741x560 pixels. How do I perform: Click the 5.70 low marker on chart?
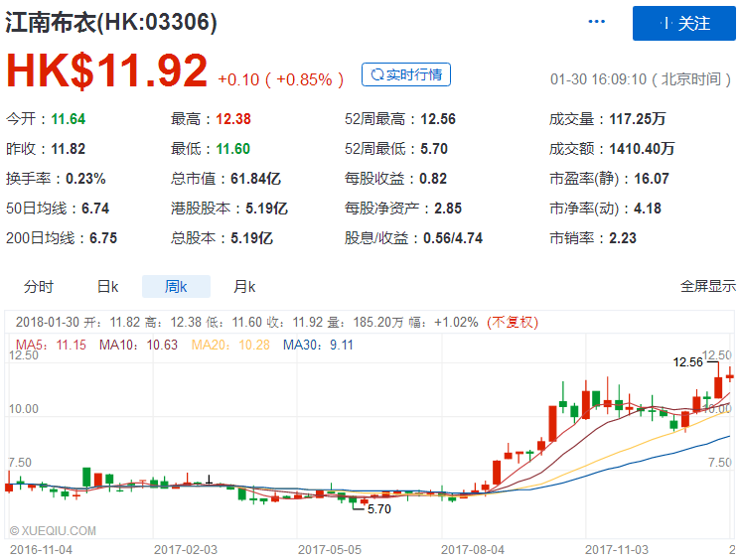pyautogui.click(x=379, y=509)
